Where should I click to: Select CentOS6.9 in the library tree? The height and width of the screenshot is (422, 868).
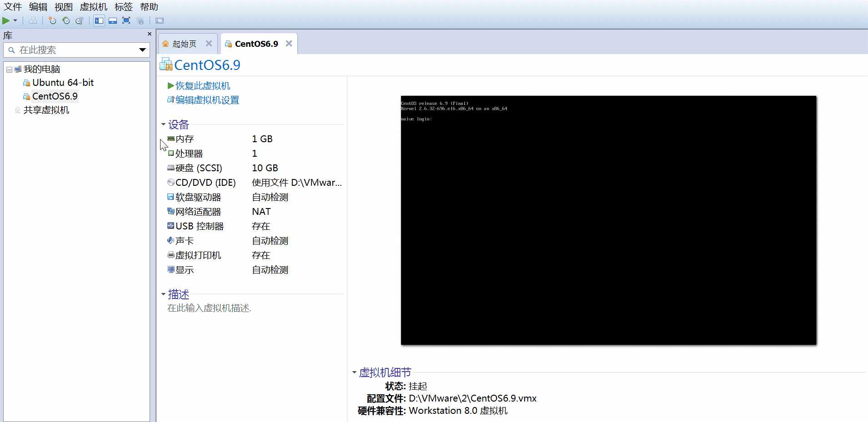click(x=55, y=96)
